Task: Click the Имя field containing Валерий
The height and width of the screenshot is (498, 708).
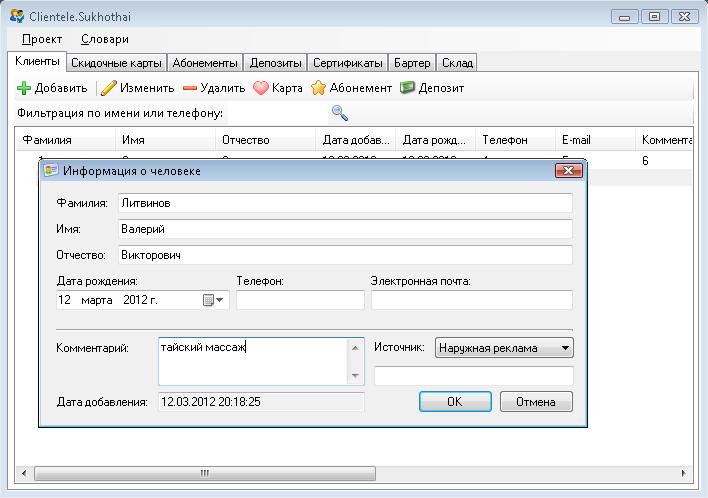Action: (345, 229)
